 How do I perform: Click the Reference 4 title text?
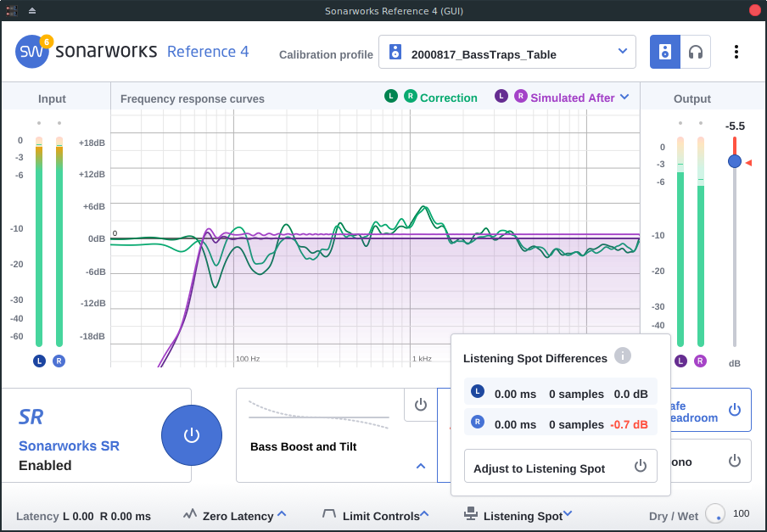(x=208, y=52)
